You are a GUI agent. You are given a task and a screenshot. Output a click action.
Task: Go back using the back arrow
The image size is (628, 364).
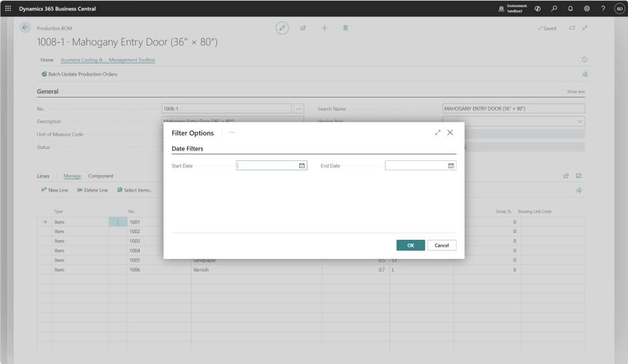[25, 27]
